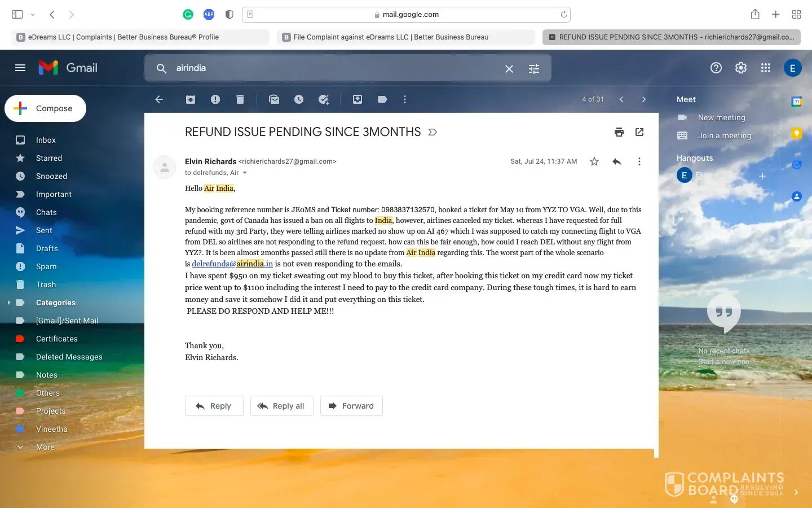Add this email to Tasks

[324, 99]
